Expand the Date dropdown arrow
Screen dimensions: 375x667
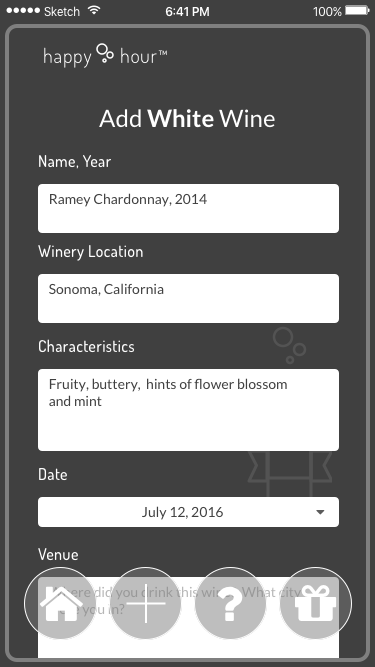tap(321, 512)
